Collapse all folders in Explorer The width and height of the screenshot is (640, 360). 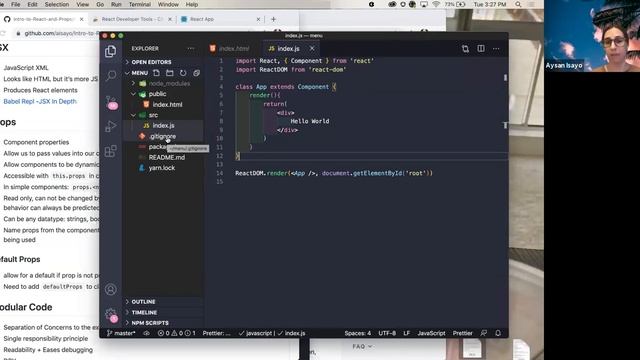tap(196, 73)
